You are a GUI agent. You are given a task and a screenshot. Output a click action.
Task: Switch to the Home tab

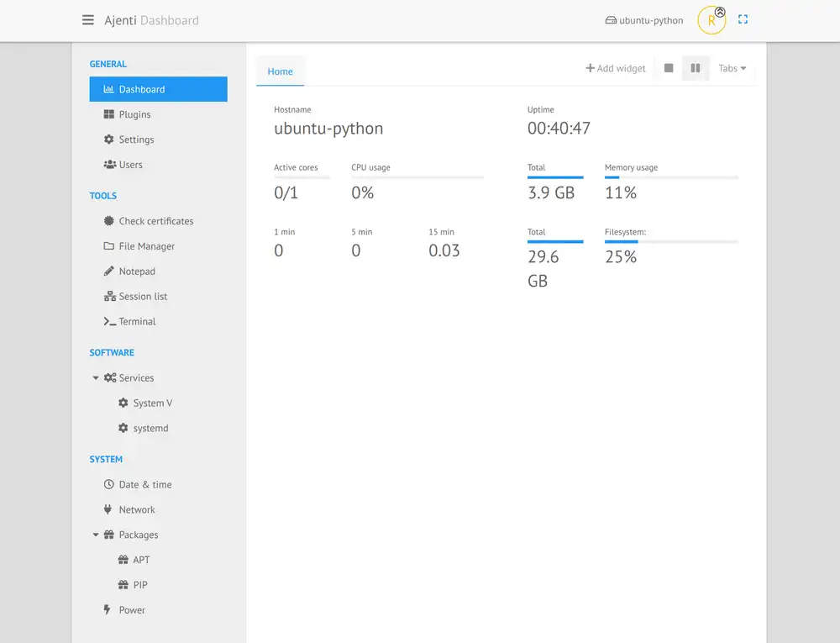pos(280,71)
